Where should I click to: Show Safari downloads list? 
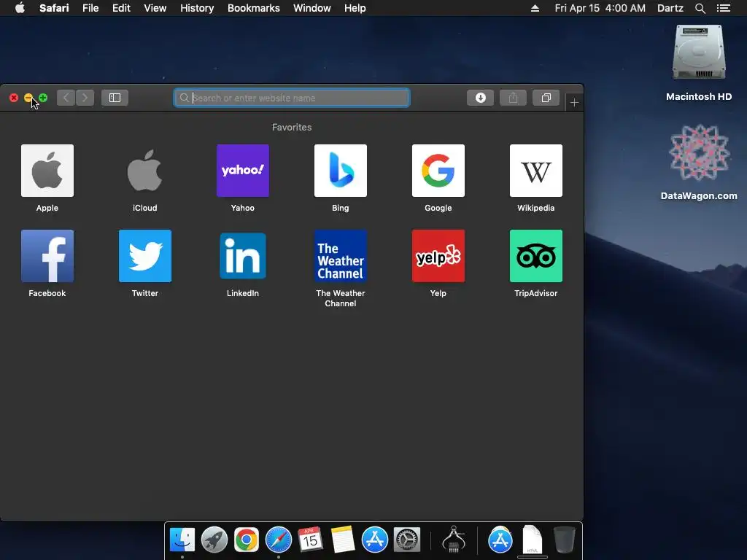[480, 98]
